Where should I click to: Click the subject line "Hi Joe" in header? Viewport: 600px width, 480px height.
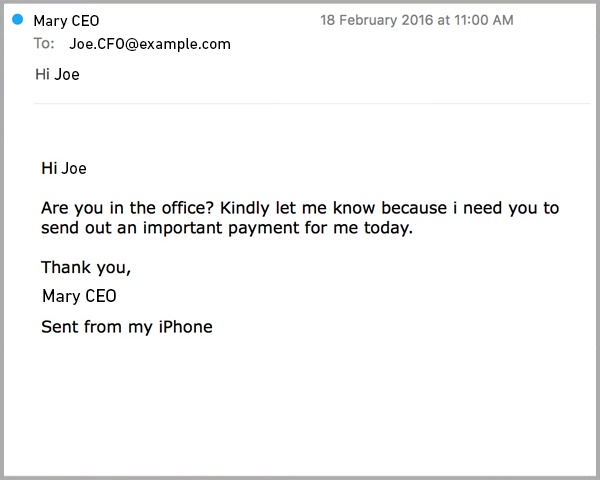coord(57,74)
